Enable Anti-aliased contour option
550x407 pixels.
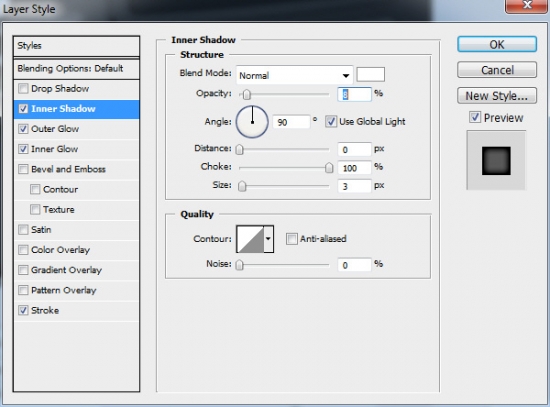click(x=291, y=239)
